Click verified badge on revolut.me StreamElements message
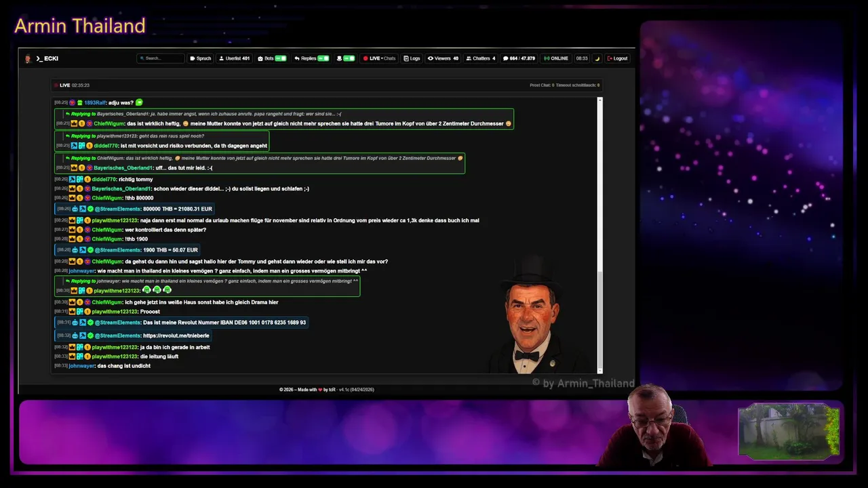 tap(90, 335)
